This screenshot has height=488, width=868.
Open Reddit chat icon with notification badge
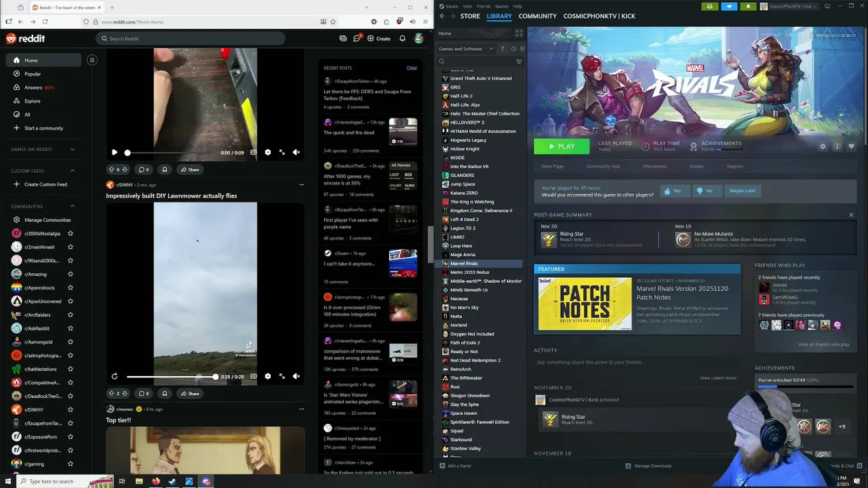pyautogui.click(x=357, y=38)
